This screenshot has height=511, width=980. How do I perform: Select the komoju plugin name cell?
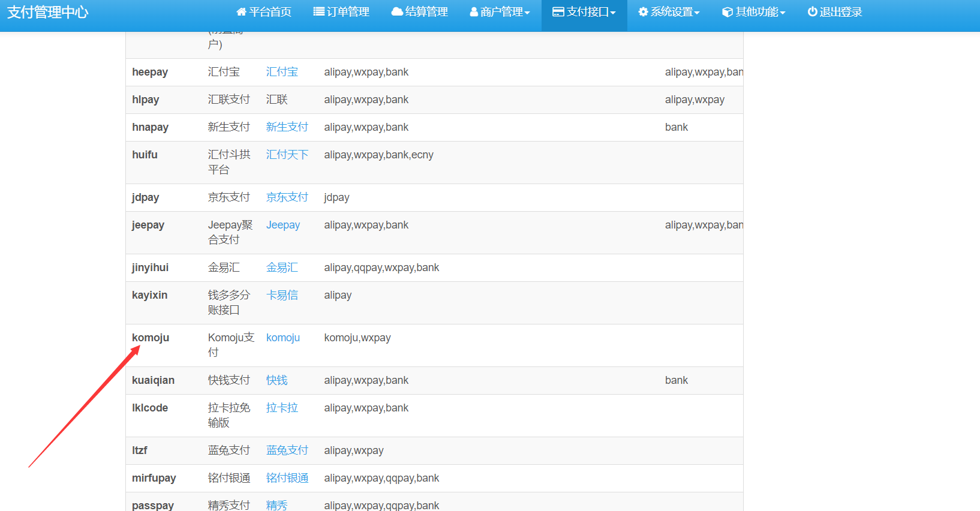click(151, 338)
